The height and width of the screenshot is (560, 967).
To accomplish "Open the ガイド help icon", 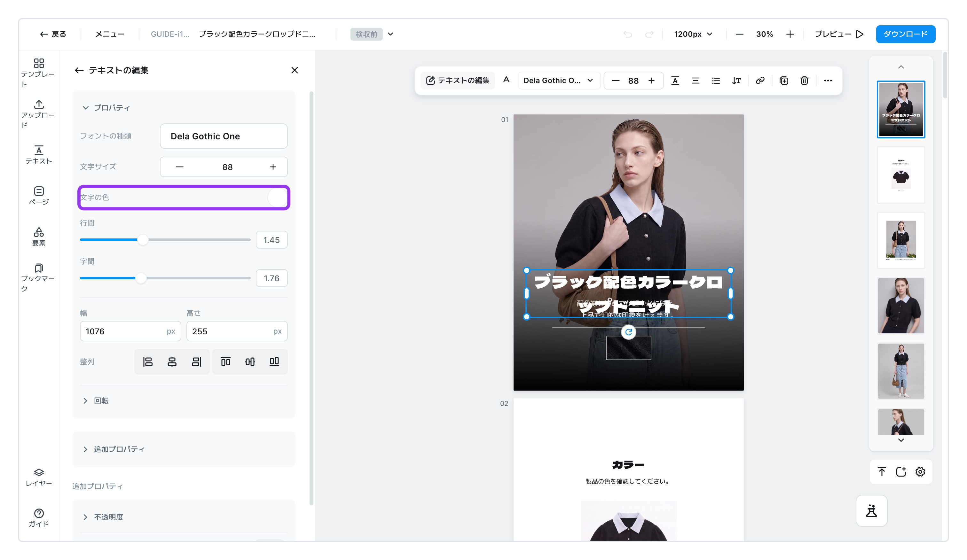I will (x=38, y=518).
